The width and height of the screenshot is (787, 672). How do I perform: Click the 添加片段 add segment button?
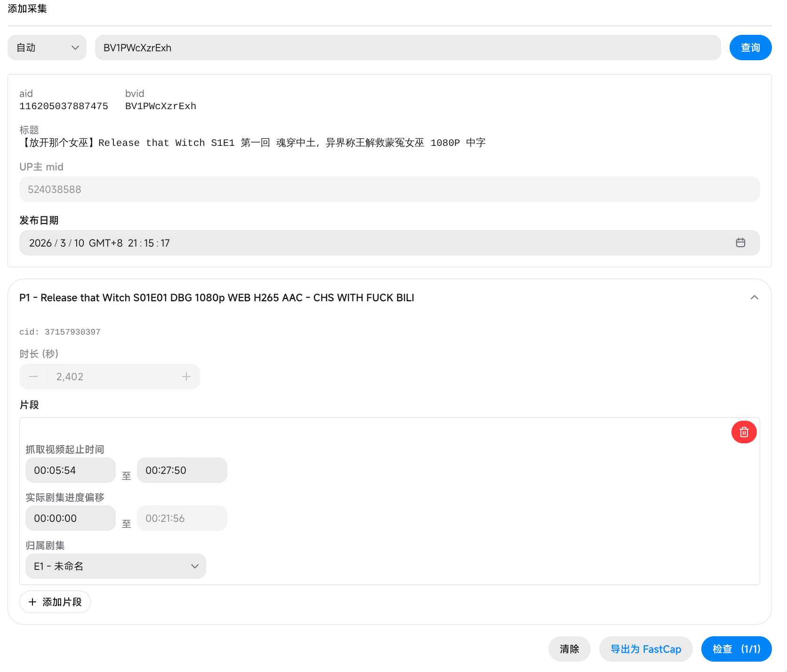click(55, 602)
